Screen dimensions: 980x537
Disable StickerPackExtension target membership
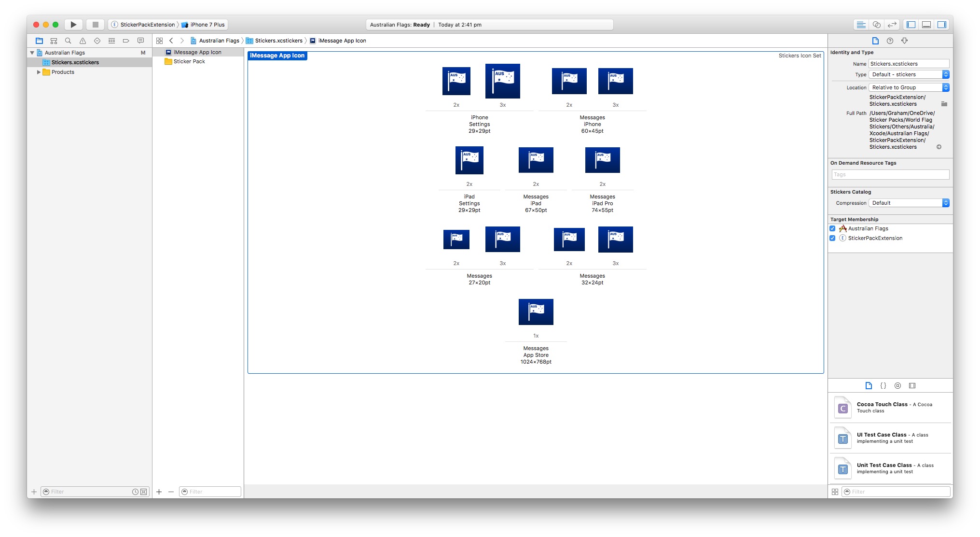pos(832,238)
